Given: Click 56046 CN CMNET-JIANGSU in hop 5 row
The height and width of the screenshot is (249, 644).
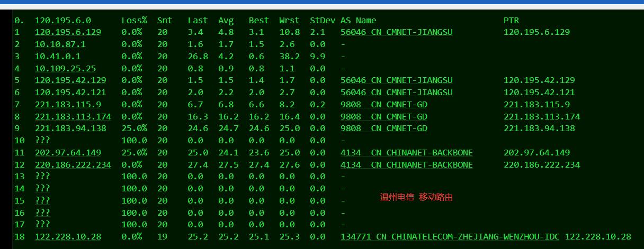Looking at the screenshot, I should point(397,80).
